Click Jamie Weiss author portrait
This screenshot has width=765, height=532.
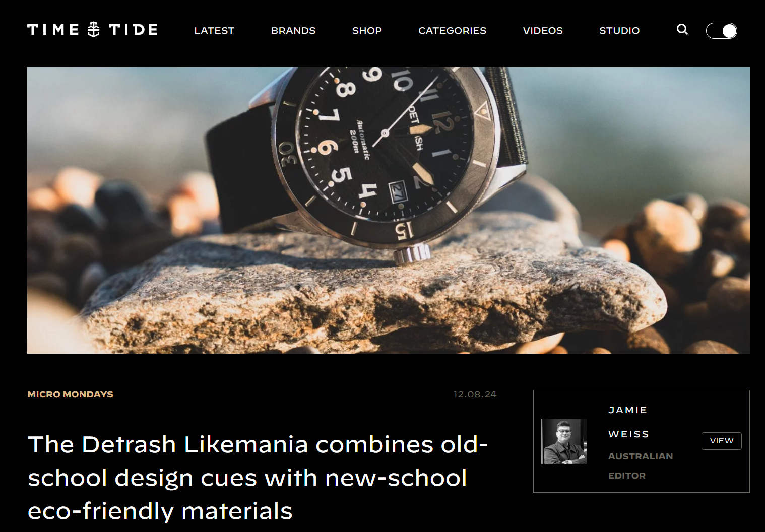pos(564,441)
